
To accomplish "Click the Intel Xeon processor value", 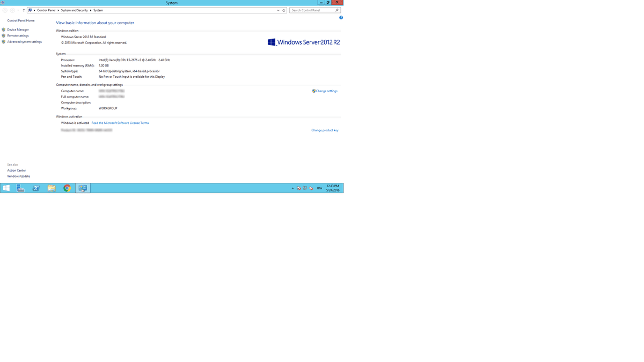I will [x=134, y=60].
